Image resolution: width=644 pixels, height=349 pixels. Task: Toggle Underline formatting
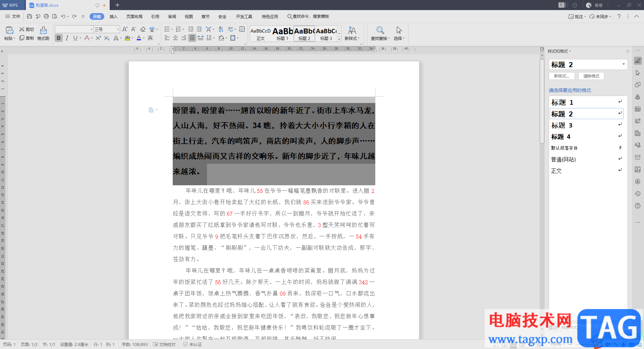coord(75,38)
